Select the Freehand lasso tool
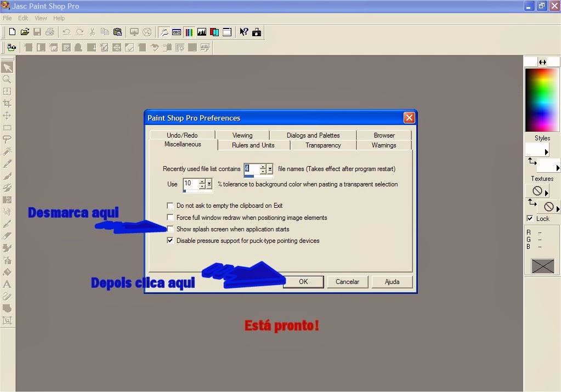 7,139
